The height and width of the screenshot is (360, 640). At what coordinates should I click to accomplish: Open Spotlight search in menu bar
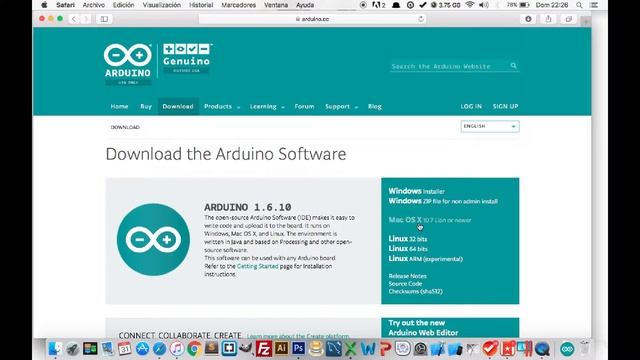pyautogui.click(x=579, y=5)
